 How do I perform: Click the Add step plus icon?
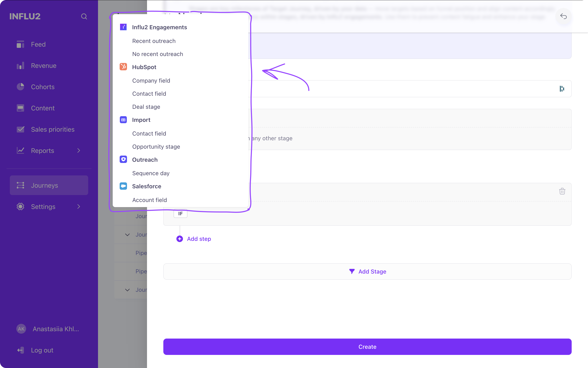pyautogui.click(x=179, y=239)
